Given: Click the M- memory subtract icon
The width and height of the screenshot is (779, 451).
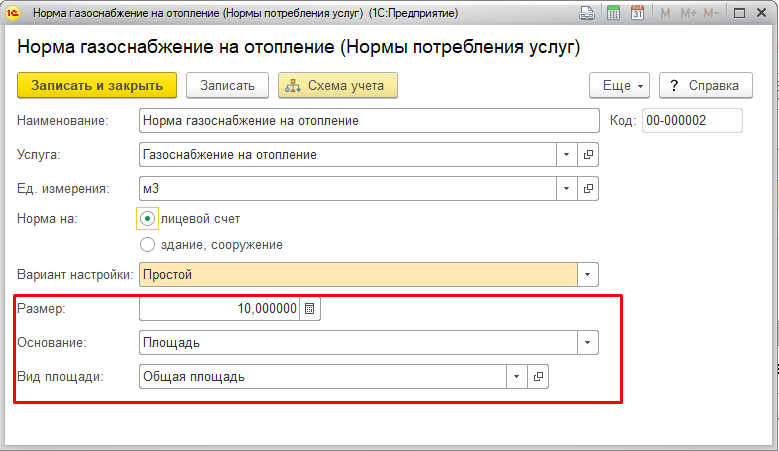Looking at the screenshot, I should click(711, 13).
